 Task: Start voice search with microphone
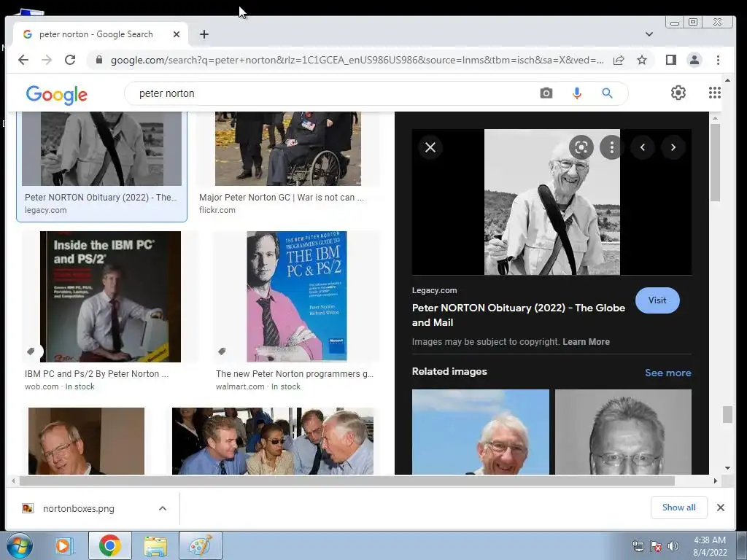pyautogui.click(x=576, y=93)
